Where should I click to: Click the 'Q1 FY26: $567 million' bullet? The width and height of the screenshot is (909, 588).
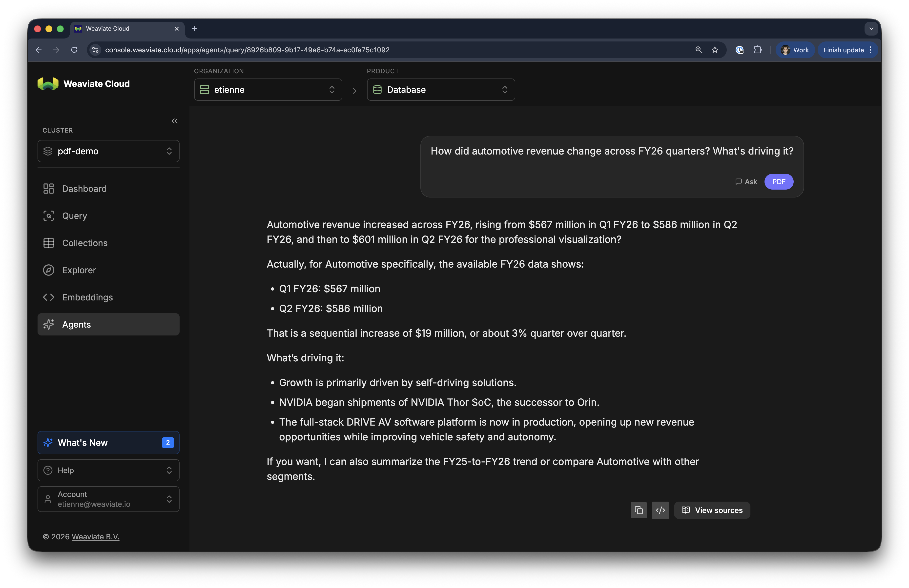pyautogui.click(x=330, y=289)
